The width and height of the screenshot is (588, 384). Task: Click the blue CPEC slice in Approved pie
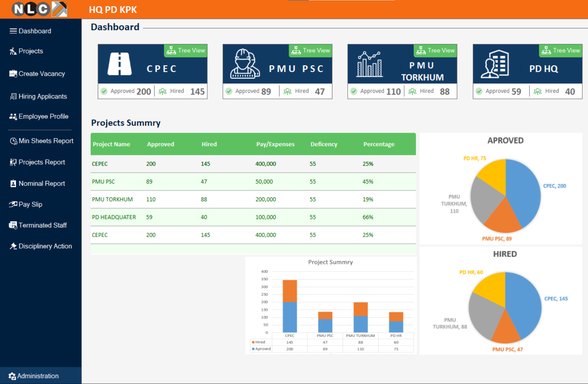[x=523, y=192]
